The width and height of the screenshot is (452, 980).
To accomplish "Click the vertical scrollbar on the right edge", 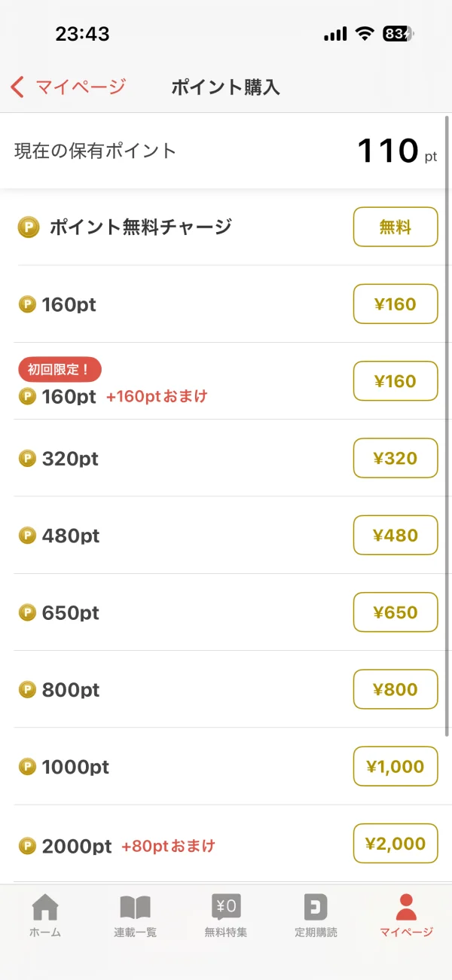I will 448,426.
